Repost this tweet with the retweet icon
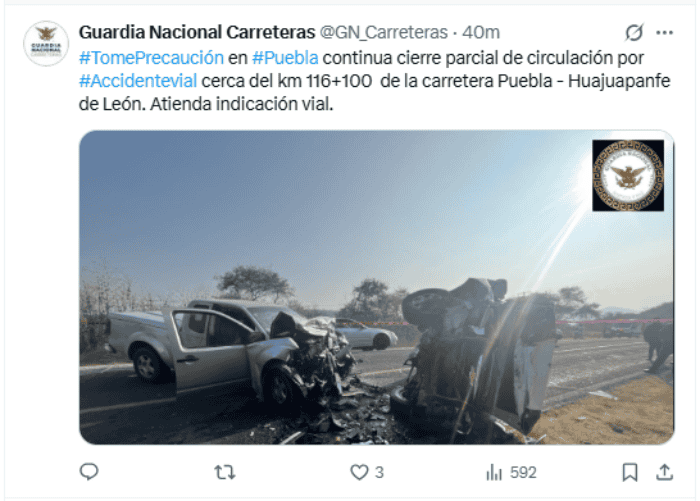The image size is (700, 501). tap(225, 472)
